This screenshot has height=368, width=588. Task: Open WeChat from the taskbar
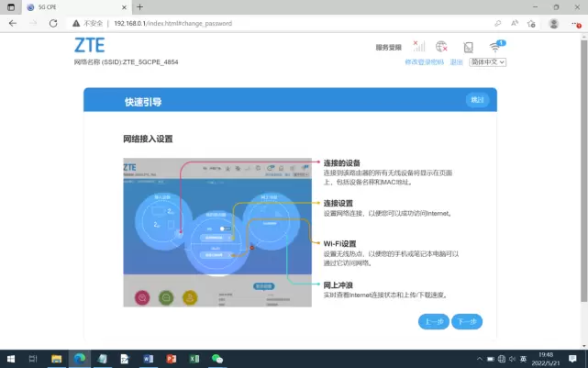(217, 359)
